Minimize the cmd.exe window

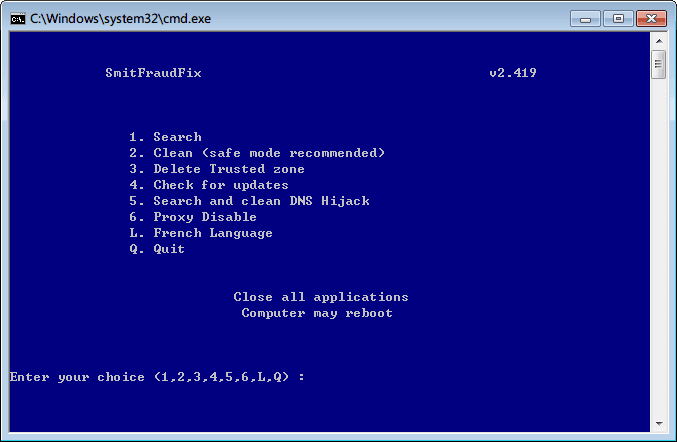pos(585,19)
